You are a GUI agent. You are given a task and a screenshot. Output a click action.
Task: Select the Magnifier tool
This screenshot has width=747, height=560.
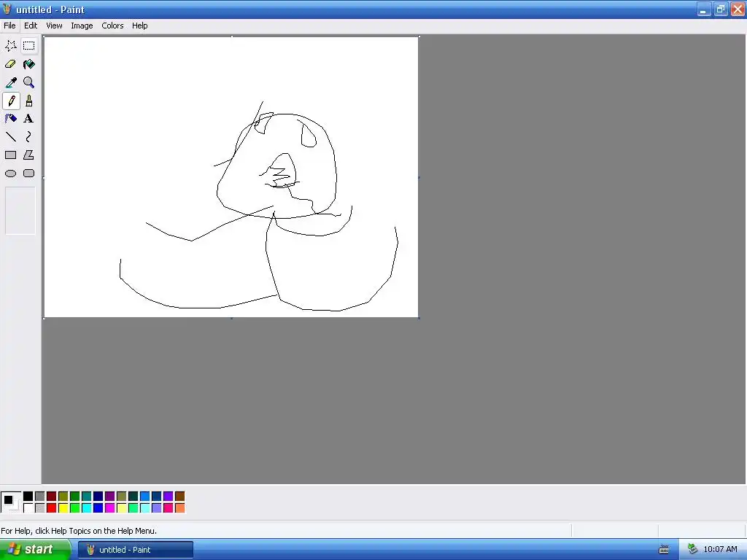coord(29,82)
